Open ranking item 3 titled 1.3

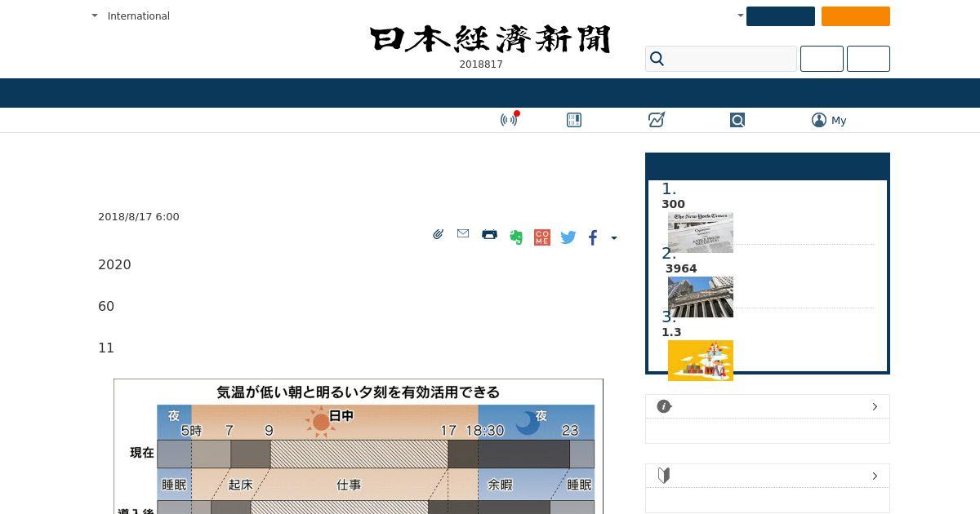671,332
